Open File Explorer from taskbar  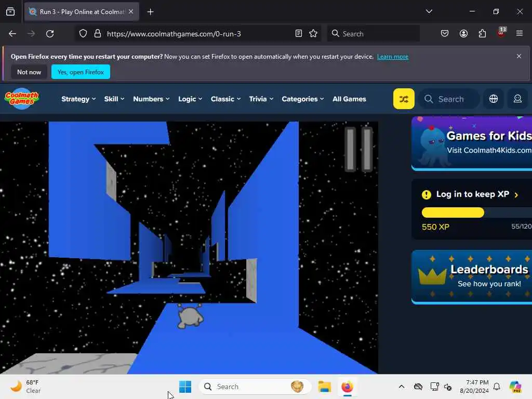(x=324, y=387)
